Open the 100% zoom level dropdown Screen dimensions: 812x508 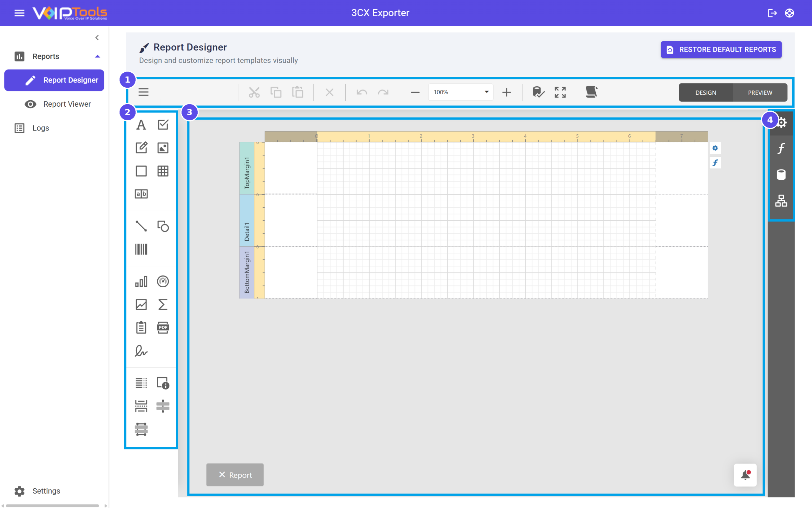[461, 92]
